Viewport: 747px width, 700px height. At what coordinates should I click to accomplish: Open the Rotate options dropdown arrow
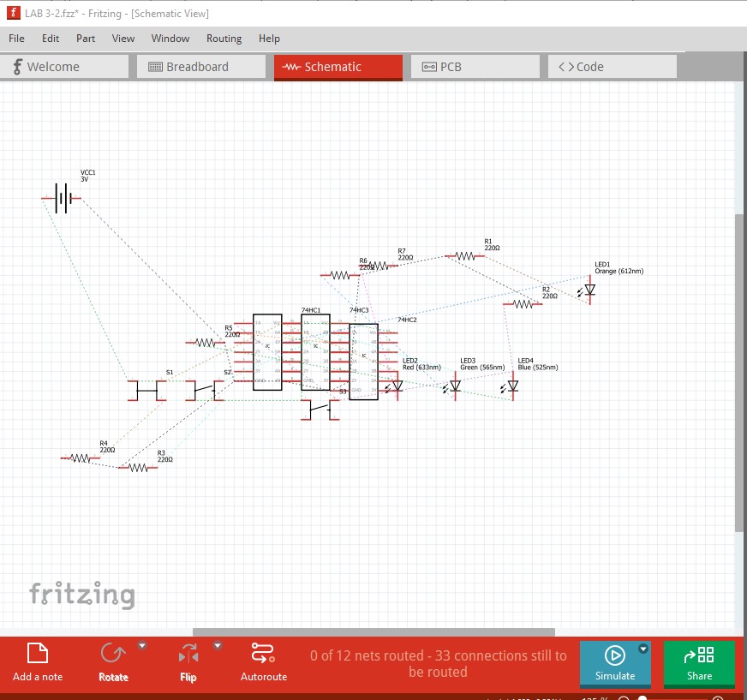[x=143, y=646]
